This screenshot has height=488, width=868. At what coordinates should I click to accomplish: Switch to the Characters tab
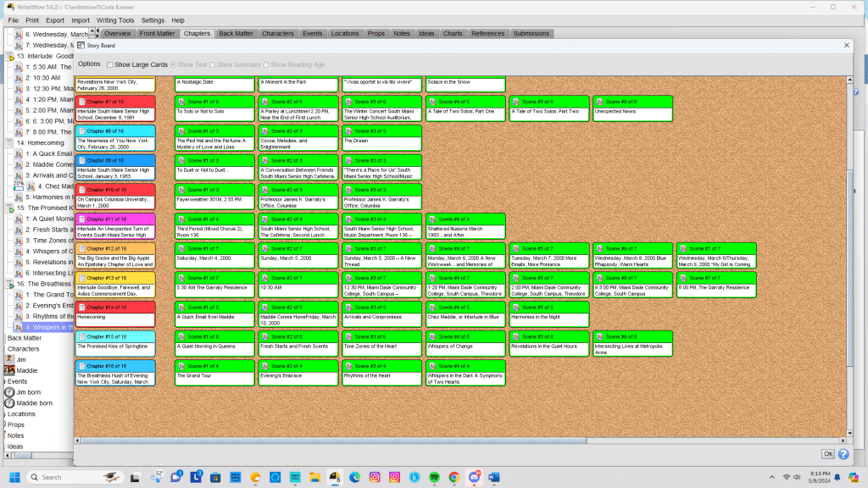coord(278,33)
